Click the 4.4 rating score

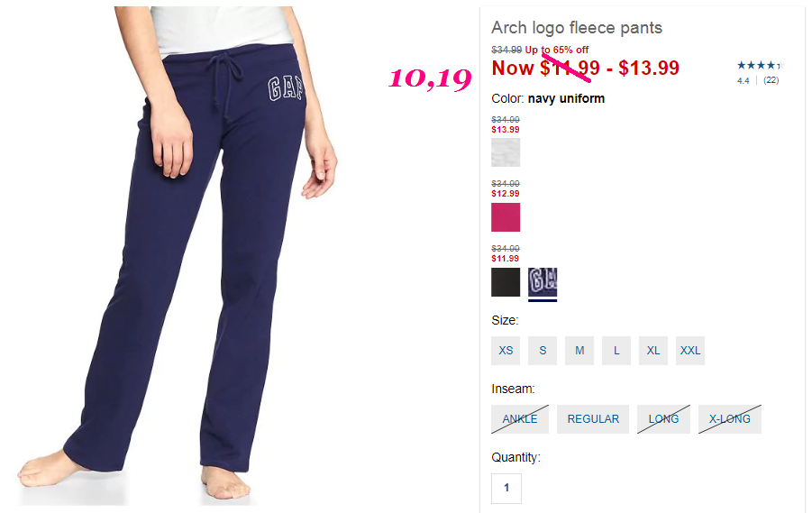click(744, 80)
